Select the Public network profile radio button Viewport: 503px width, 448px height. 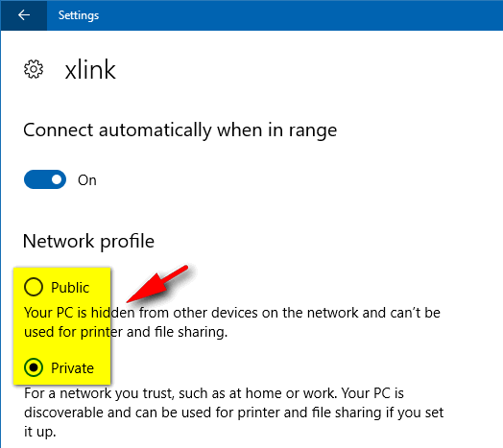point(34,287)
